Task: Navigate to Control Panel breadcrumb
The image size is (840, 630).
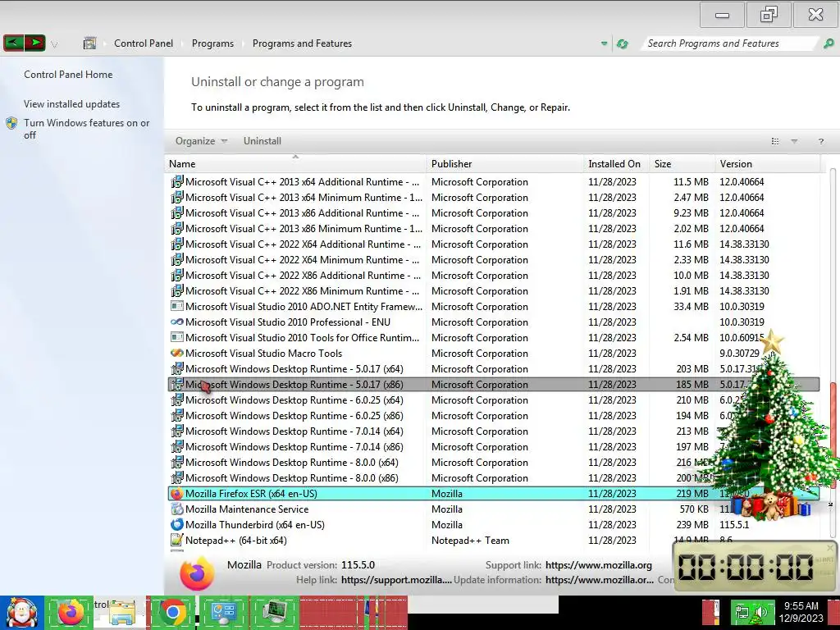Action: 144,43
